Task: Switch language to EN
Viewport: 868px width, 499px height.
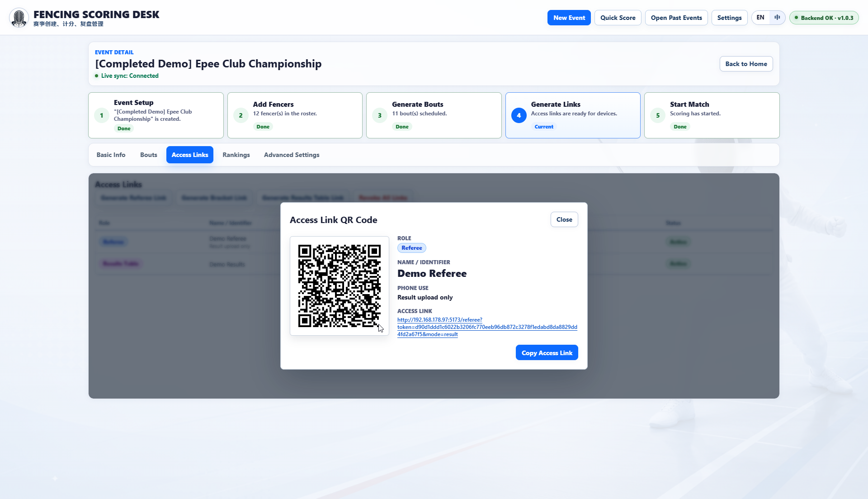Action: point(760,18)
